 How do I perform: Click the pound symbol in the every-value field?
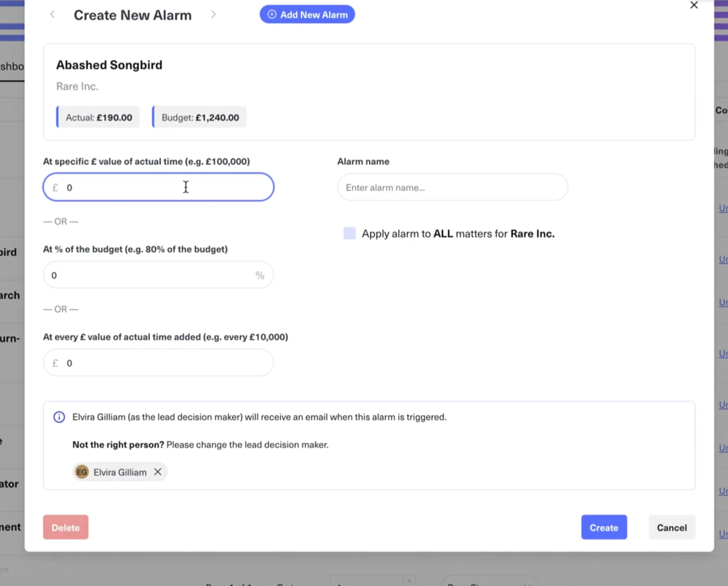point(55,363)
